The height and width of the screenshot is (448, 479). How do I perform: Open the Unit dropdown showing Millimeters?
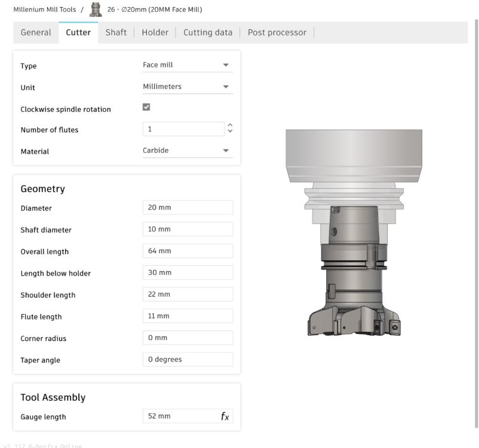tap(188, 87)
